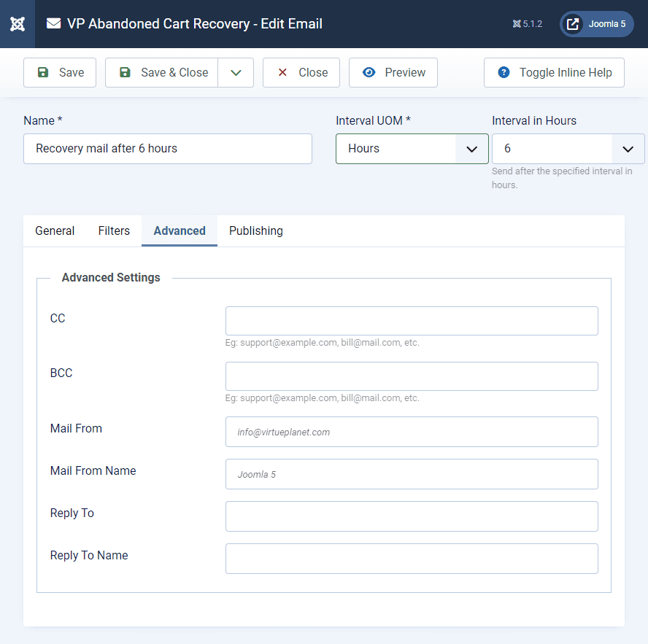Image resolution: width=648 pixels, height=644 pixels.
Task: Click the Name input field
Action: [168, 149]
